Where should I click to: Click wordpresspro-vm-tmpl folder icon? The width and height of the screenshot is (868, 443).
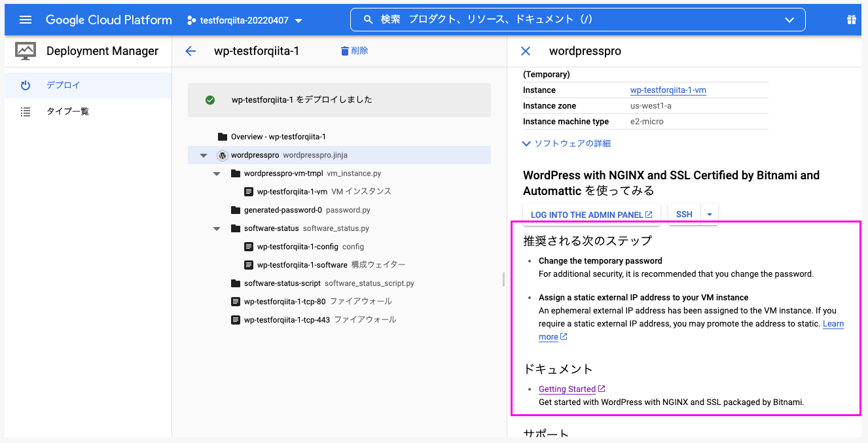point(236,173)
